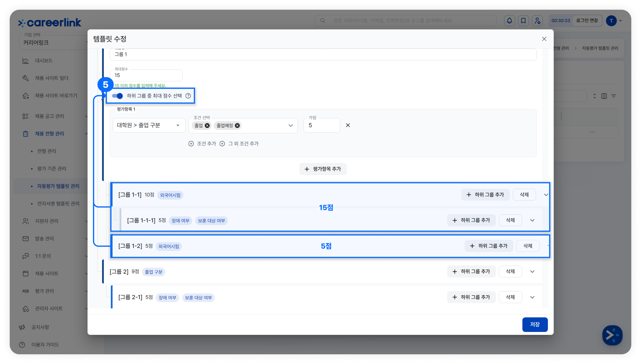Click 자동평가 템플릿 관리 in the breadcrumb
The width and height of the screenshot is (641, 364).
600,48
